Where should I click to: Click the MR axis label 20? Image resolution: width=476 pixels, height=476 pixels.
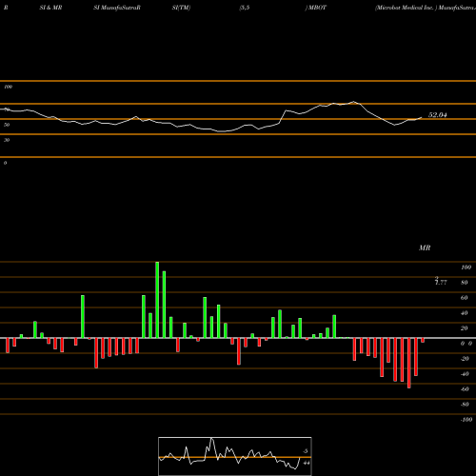click(465, 328)
